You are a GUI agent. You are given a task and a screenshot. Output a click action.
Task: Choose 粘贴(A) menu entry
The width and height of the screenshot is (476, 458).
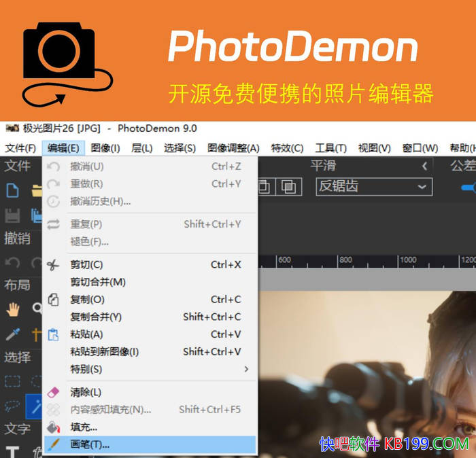(x=150, y=334)
